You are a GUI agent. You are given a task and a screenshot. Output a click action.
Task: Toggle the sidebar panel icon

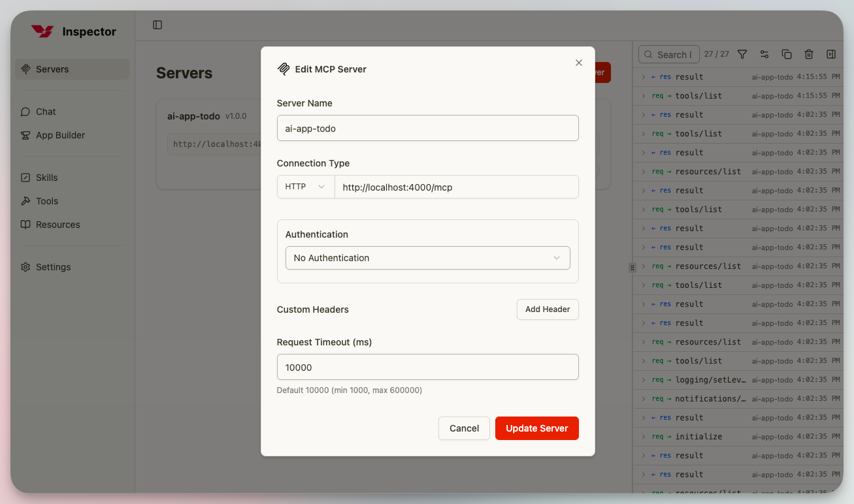click(x=157, y=25)
